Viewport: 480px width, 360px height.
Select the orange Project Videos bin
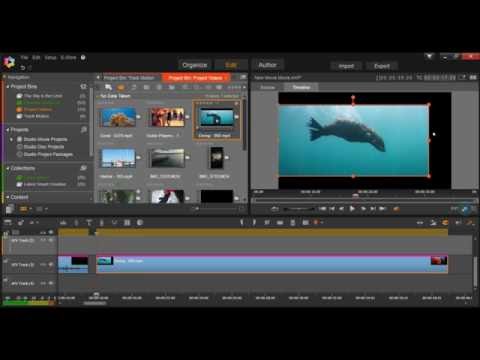(38, 109)
